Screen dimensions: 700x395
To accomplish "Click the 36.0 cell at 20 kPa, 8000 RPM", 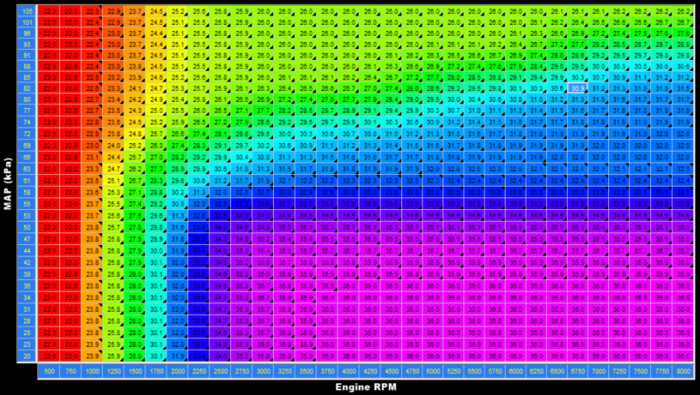I will [x=684, y=356].
